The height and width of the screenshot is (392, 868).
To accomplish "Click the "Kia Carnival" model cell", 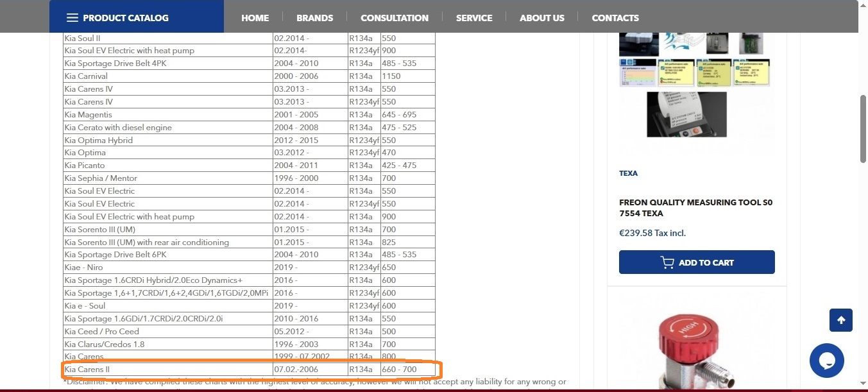I will (x=168, y=76).
